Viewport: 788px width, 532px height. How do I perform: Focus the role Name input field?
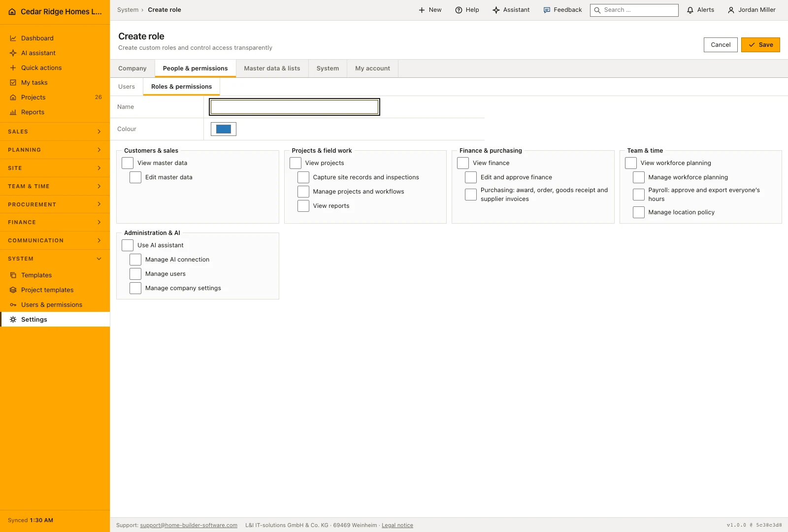point(295,107)
